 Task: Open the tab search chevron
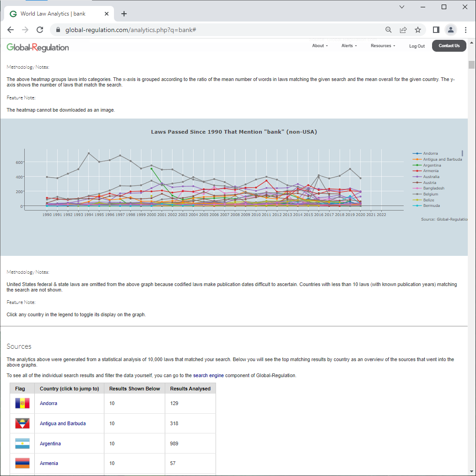pyautogui.click(x=402, y=7)
